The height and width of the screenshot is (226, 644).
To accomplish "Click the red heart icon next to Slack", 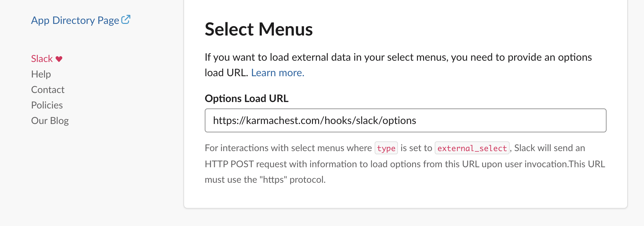I will [x=59, y=59].
